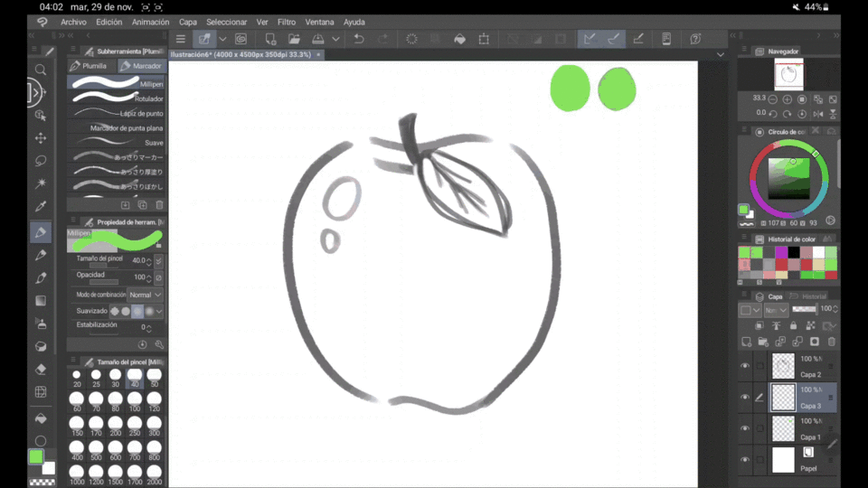Viewport: 868px width, 488px height.
Task: Select the Fill bucket tool in toolbox
Action: pyautogui.click(x=41, y=418)
